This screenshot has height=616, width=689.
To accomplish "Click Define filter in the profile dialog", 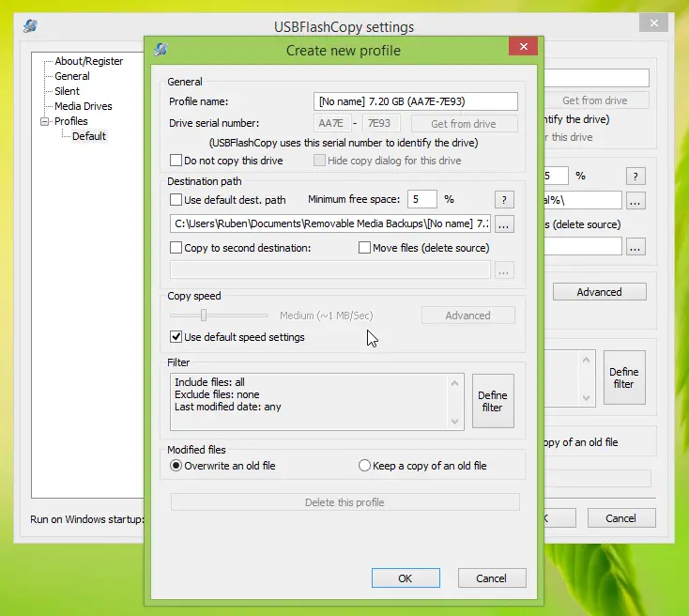I will pos(493,401).
